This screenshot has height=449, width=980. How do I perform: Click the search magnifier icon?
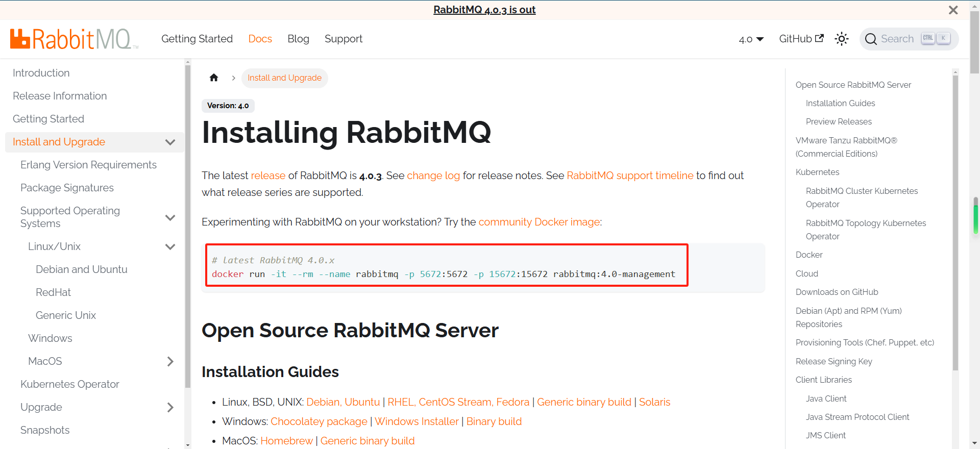(x=871, y=39)
